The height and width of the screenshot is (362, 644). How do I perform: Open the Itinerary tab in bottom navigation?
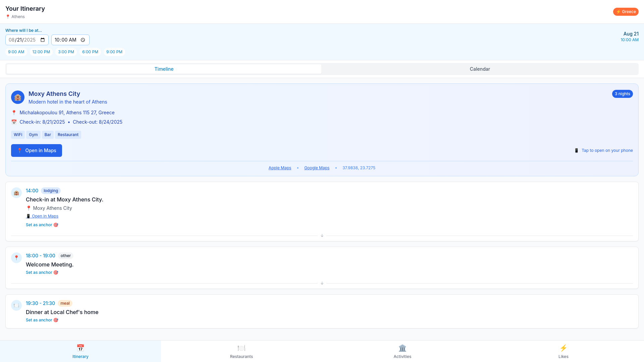point(80,351)
